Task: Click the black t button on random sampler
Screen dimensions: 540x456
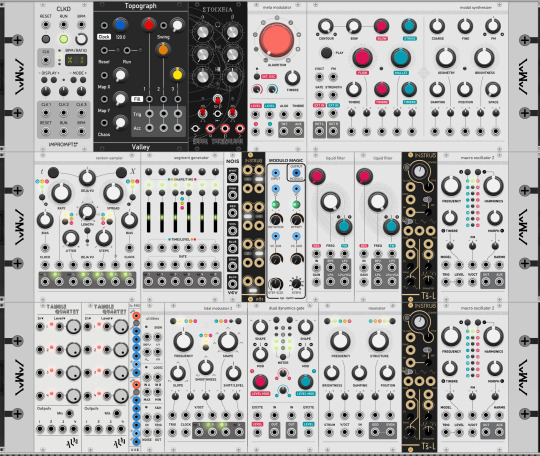Action: [x=53, y=172]
